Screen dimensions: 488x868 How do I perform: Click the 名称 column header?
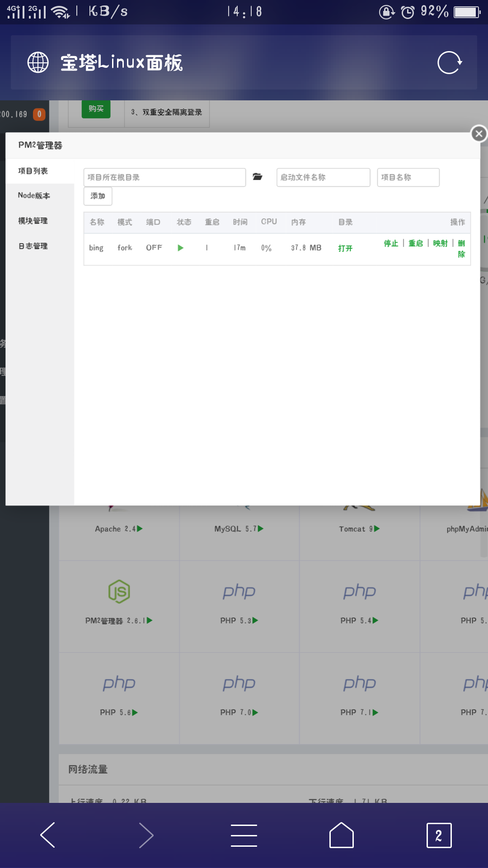(x=97, y=222)
